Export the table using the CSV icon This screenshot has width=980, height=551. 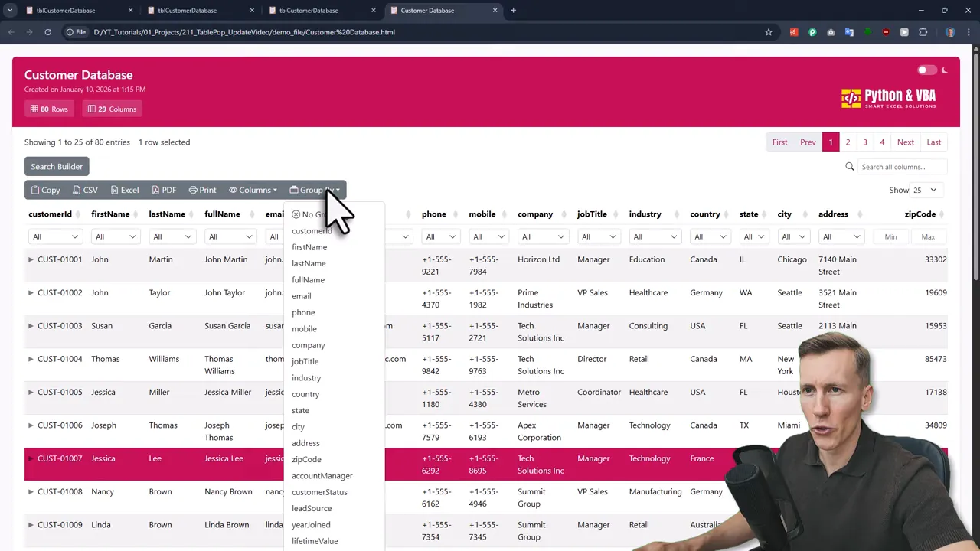coord(77,190)
